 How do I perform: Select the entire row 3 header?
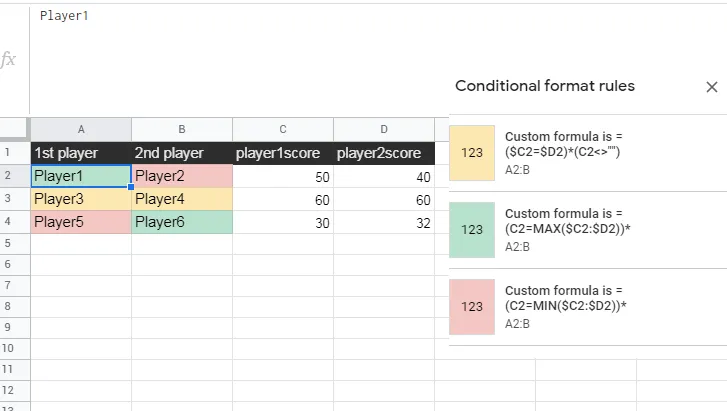pos(6,198)
